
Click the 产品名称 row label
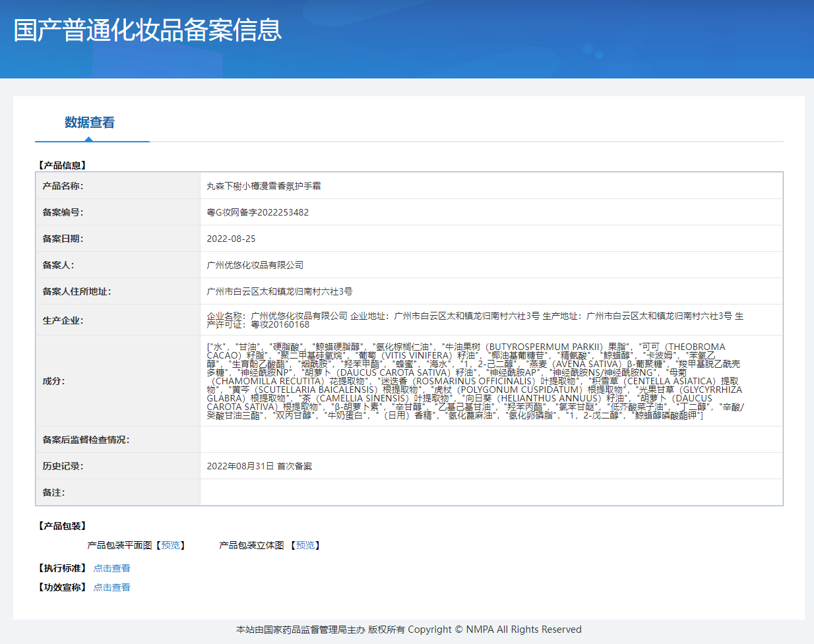tap(63, 186)
